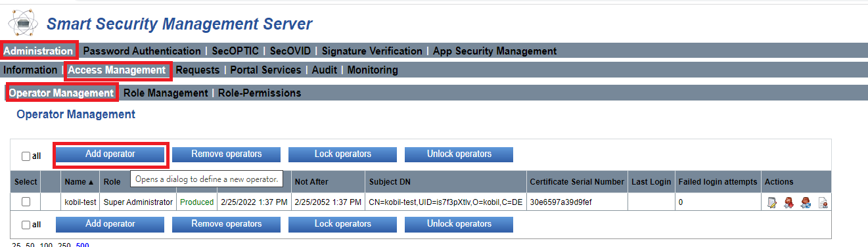Screen dimensions: 868x247
Task: Open App Security Management menu
Action: [x=495, y=51]
